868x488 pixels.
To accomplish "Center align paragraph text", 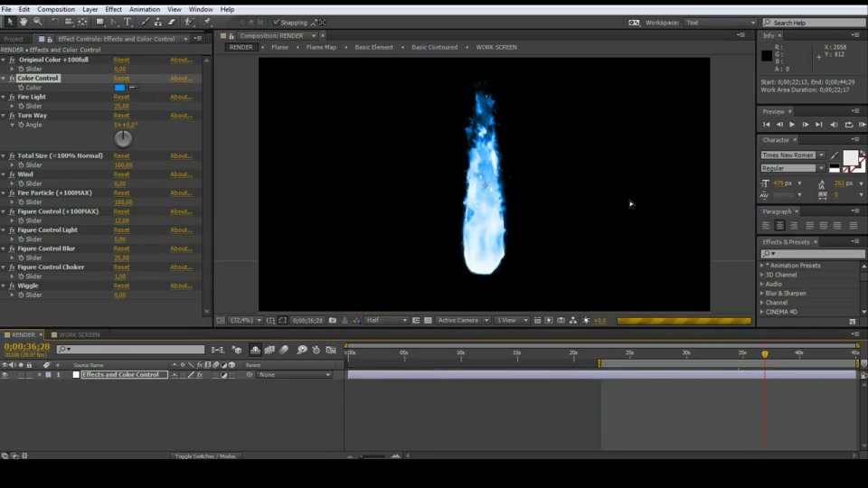I will (780, 225).
